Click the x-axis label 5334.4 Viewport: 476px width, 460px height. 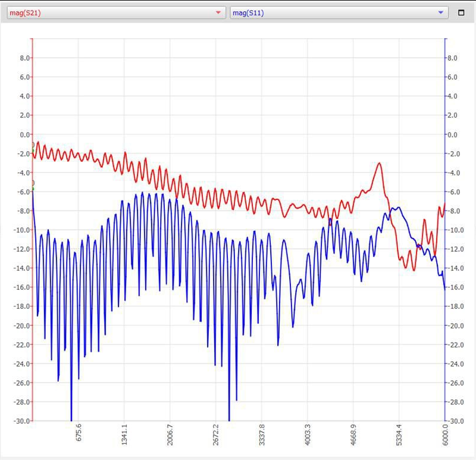[399, 435]
